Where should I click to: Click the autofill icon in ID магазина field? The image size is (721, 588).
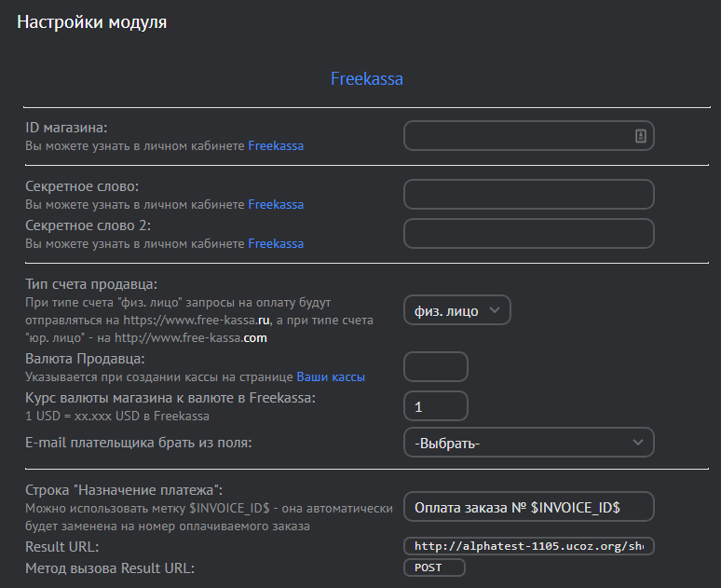coord(641,136)
